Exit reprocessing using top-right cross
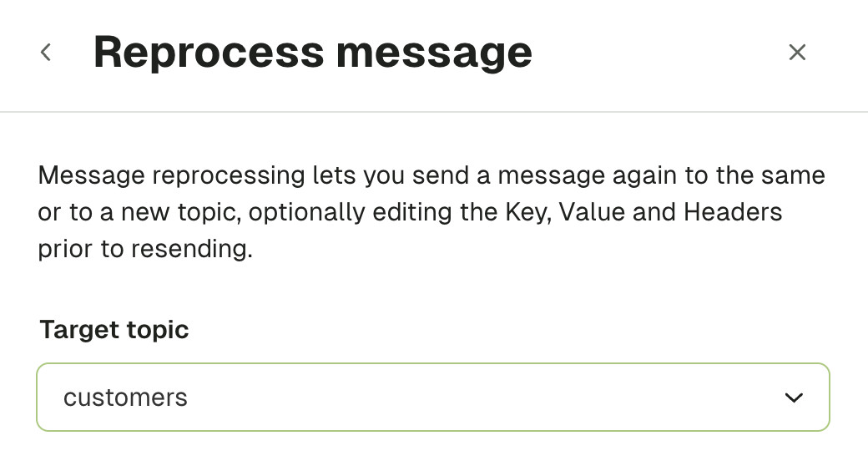 (796, 53)
